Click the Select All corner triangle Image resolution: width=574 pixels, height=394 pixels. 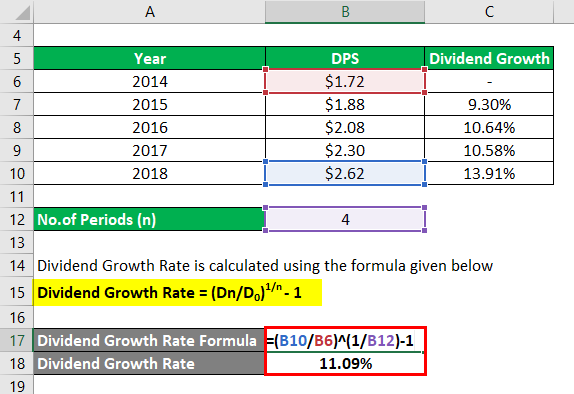pos(23,13)
